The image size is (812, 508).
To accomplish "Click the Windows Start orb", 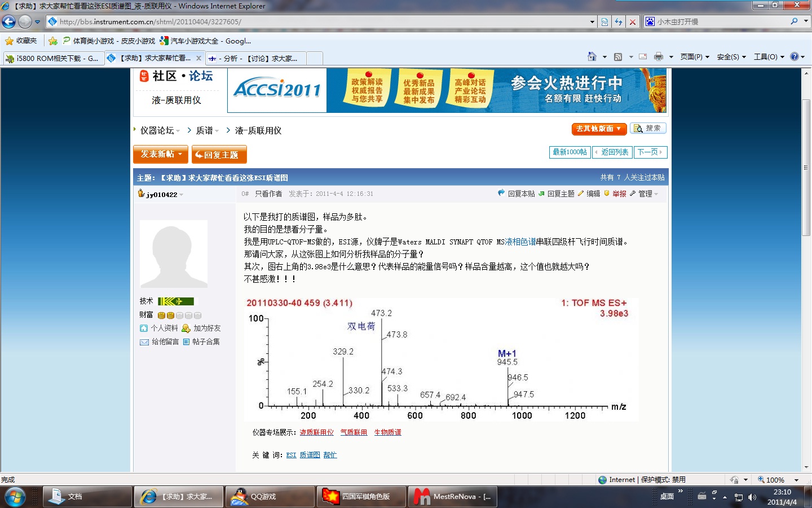I will [x=15, y=497].
